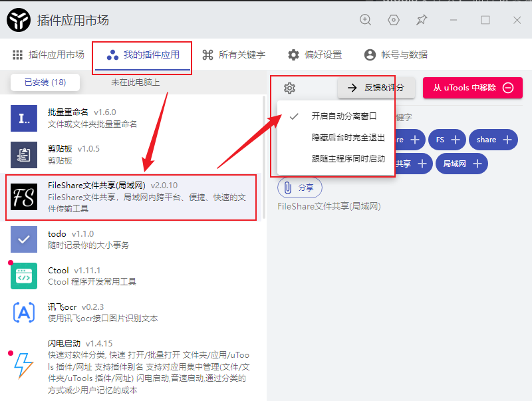Select 闪电启动 v1.4.15 plugin row
This screenshot has width=532, height=401.
pos(130,366)
